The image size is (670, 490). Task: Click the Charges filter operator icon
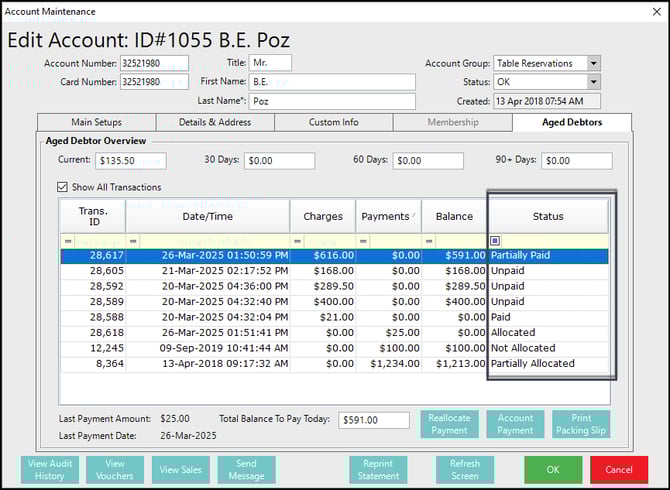click(297, 241)
